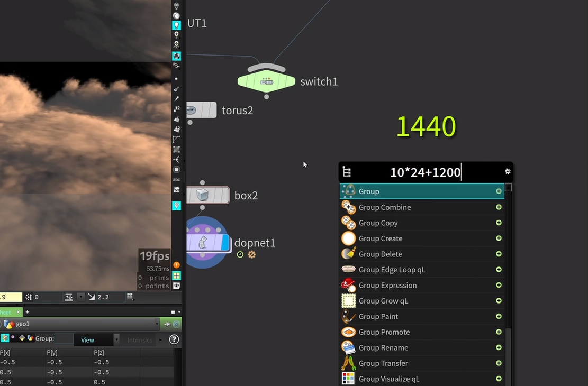The height and width of the screenshot is (386, 588).
Task: Click the tab menu tree view icon
Action: coord(347,172)
